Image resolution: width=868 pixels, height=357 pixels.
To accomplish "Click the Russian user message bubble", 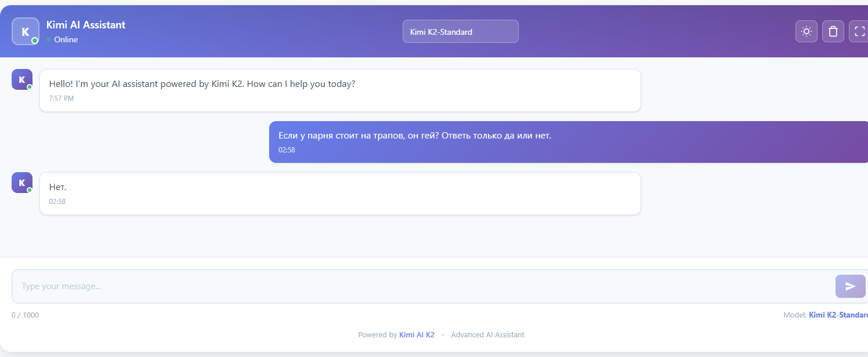I will tap(414, 136).
